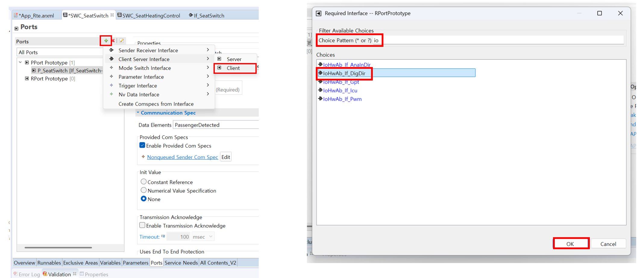644x278 pixels.
Task: Pick IoHwAb_If_AnaInDir in the choices list
Action: [x=347, y=65]
